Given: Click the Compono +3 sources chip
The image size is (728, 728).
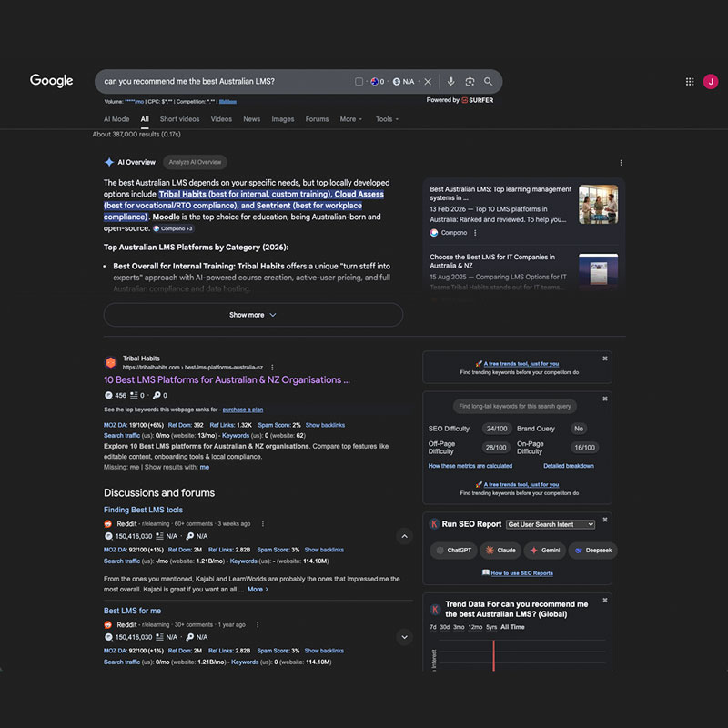Looking at the screenshot, I should pos(173,229).
